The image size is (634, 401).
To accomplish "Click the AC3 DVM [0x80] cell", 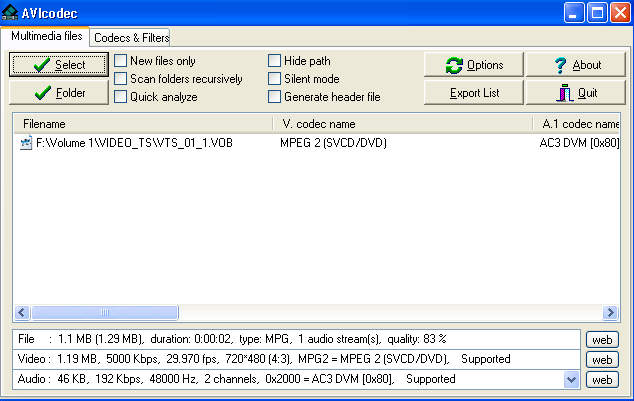I will 579,143.
